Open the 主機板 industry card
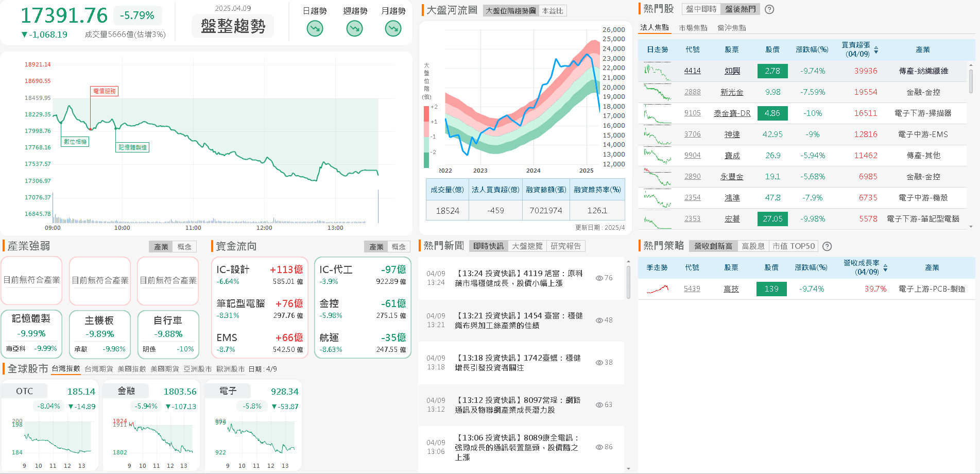980x474 pixels. coord(99,334)
